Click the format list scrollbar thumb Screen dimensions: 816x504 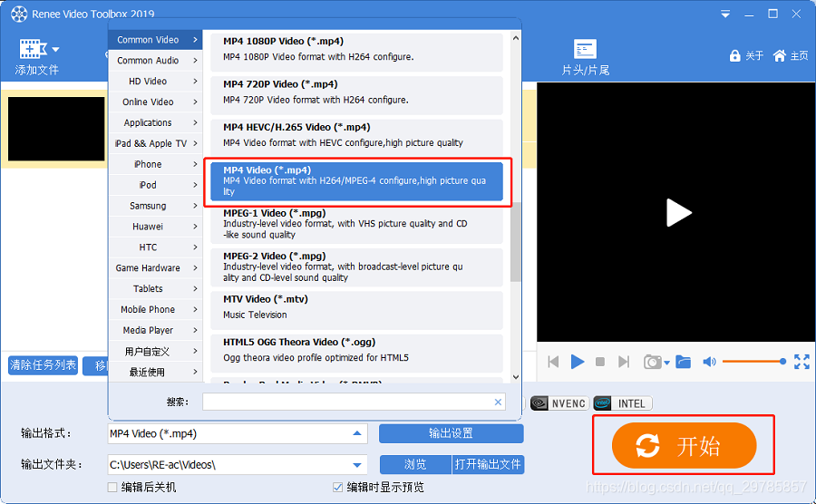[x=515, y=242]
